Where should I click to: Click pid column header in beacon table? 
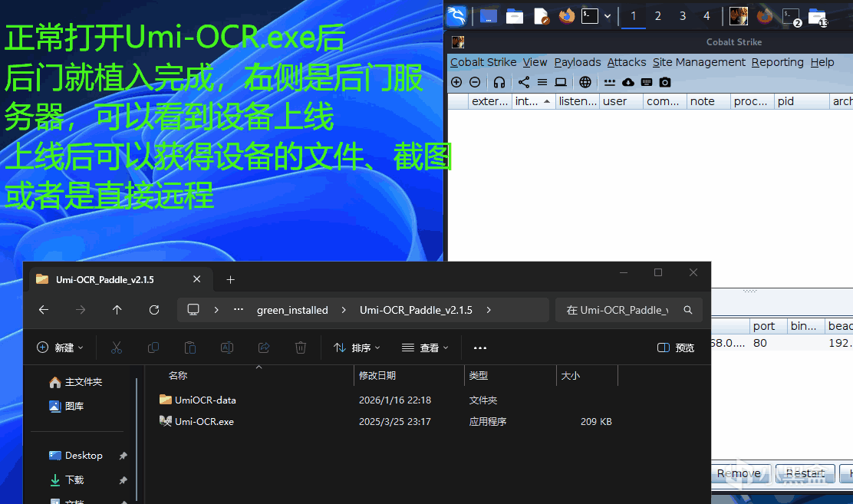(802, 101)
